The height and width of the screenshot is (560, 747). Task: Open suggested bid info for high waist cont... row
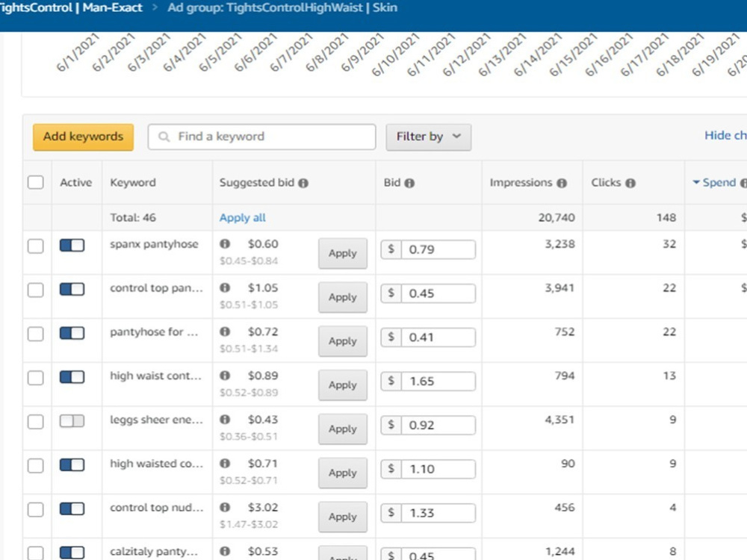click(225, 376)
